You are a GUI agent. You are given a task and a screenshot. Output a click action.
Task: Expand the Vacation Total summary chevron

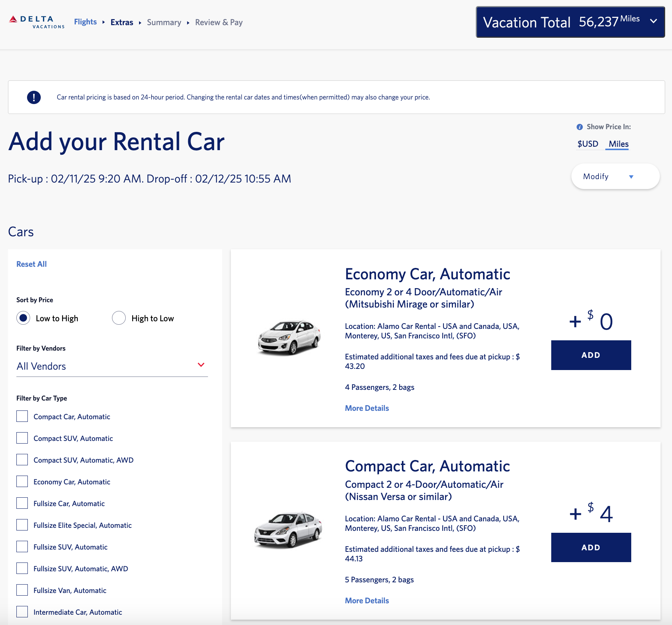tap(653, 22)
